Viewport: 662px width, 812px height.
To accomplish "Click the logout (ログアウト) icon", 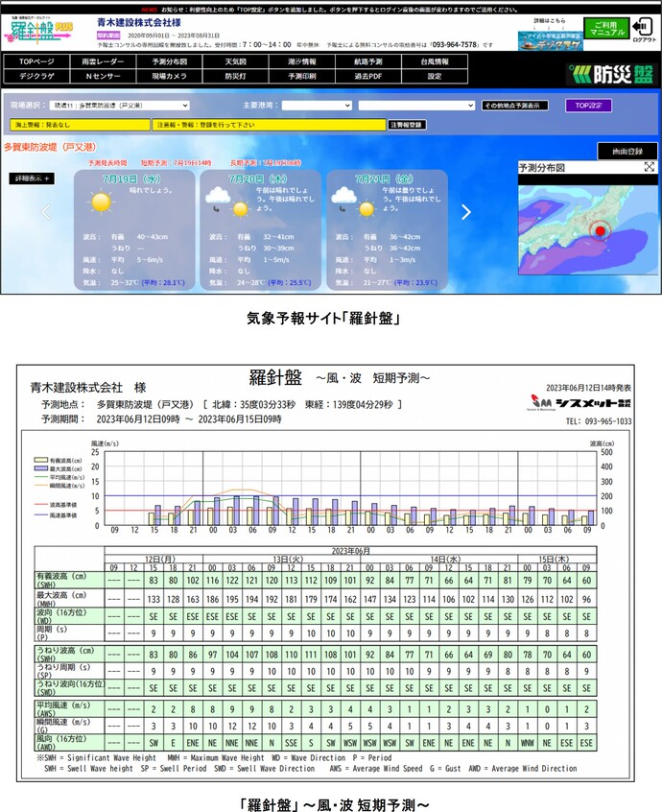I will [644, 30].
